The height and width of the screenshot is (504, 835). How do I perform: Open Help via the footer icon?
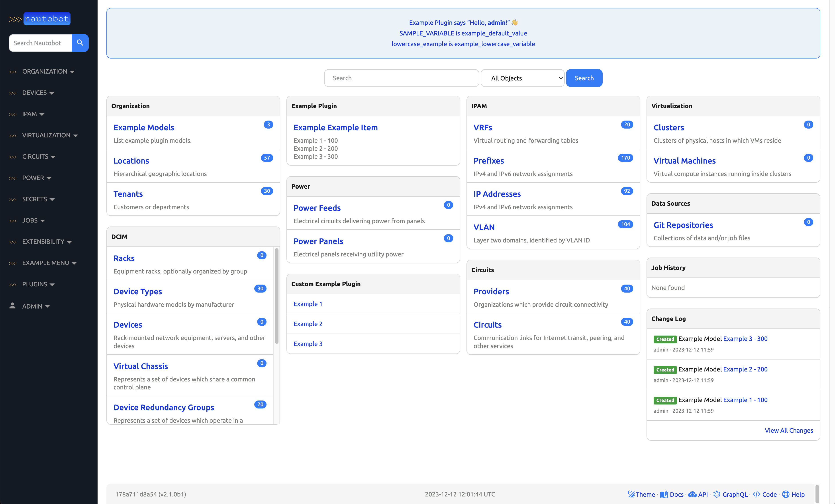tap(785, 494)
